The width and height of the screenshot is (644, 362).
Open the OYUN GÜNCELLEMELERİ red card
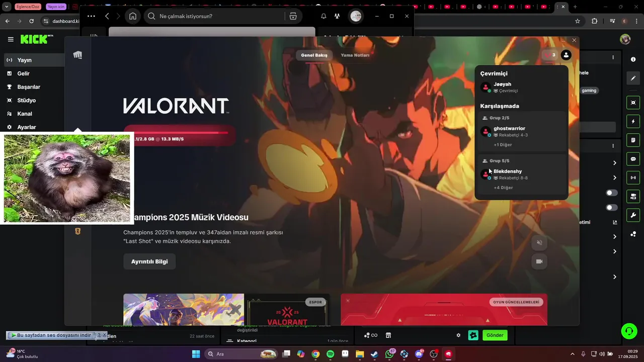(x=444, y=310)
